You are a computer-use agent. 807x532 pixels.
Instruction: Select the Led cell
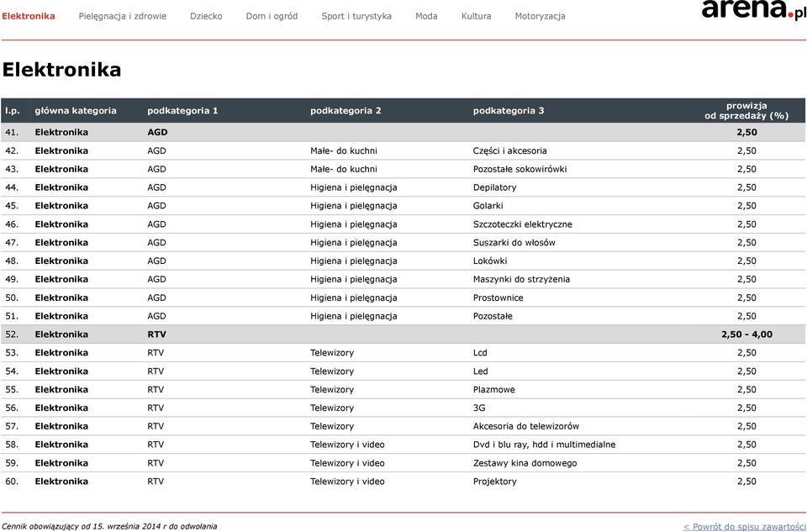[480, 371]
